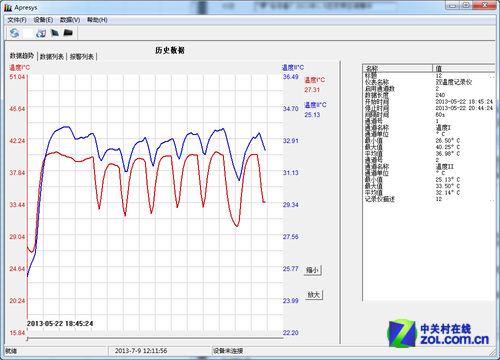
Task: Click the ZOL.com.cn watermark logo
Action: click(x=438, y=333)
